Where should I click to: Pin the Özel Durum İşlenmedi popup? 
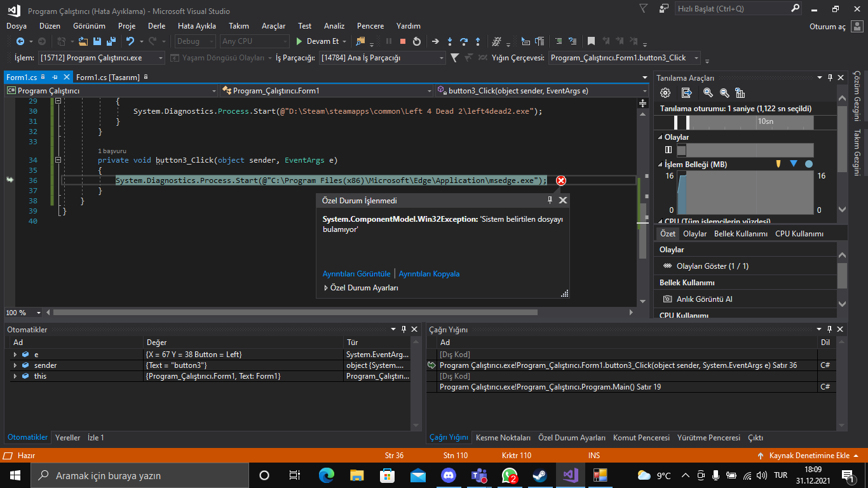tap(550, 200)
